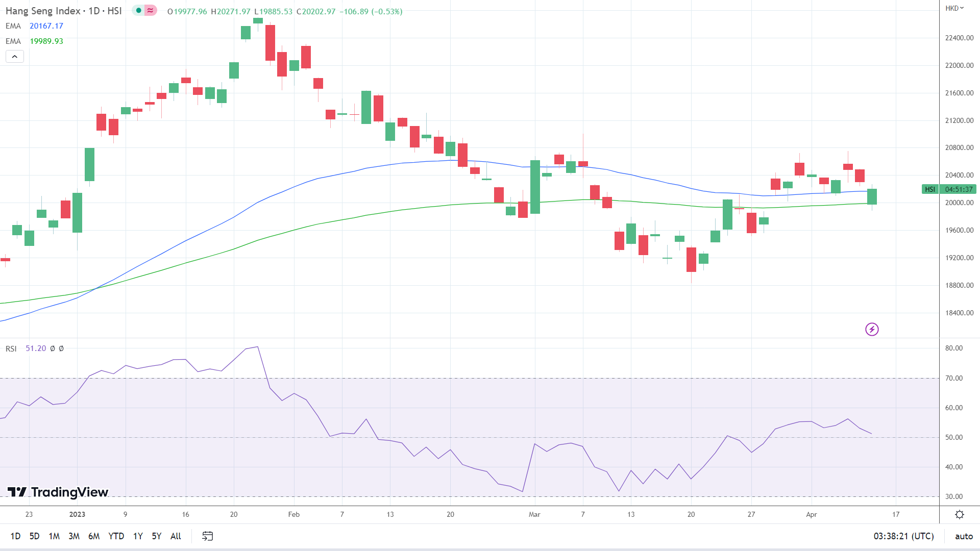The width and height of the screenshot is (980, 551).
Task: Select the blue EMA 20167.17 legend
Action: click(x=34, y=26)
